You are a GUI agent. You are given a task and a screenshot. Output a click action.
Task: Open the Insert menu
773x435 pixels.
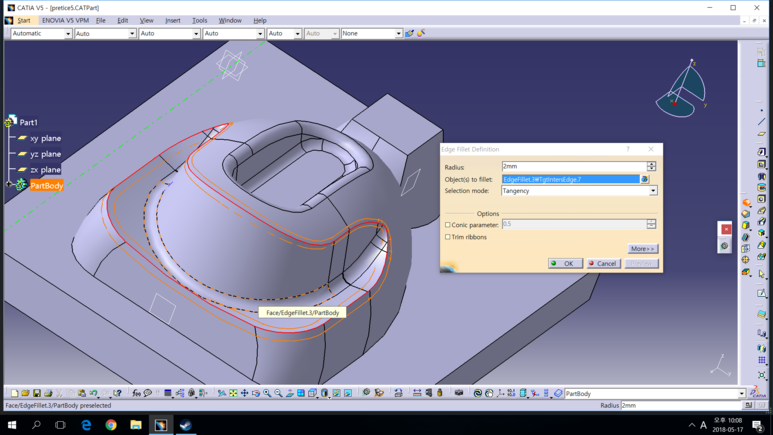173,20
